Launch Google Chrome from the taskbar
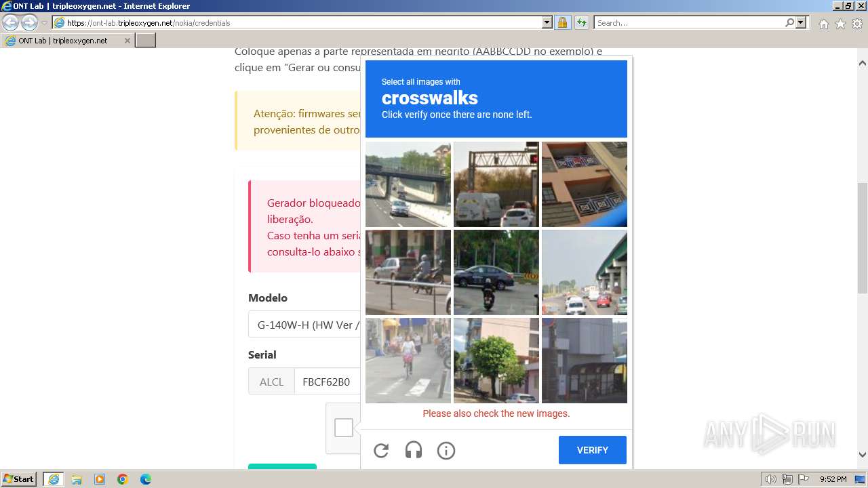This screenshot has height=488, width=868. [x=123, y=479]
